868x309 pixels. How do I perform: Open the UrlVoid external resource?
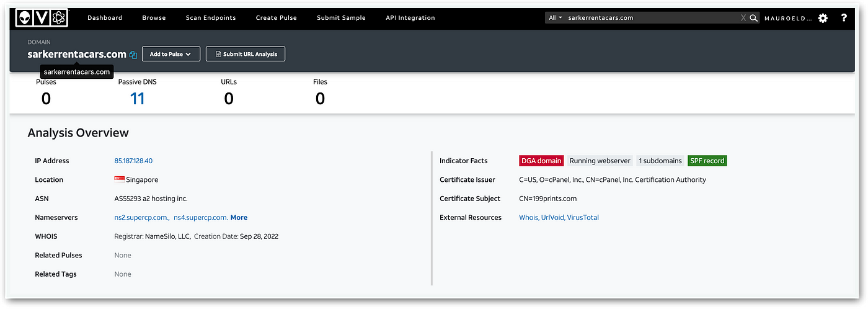point(552,217)
